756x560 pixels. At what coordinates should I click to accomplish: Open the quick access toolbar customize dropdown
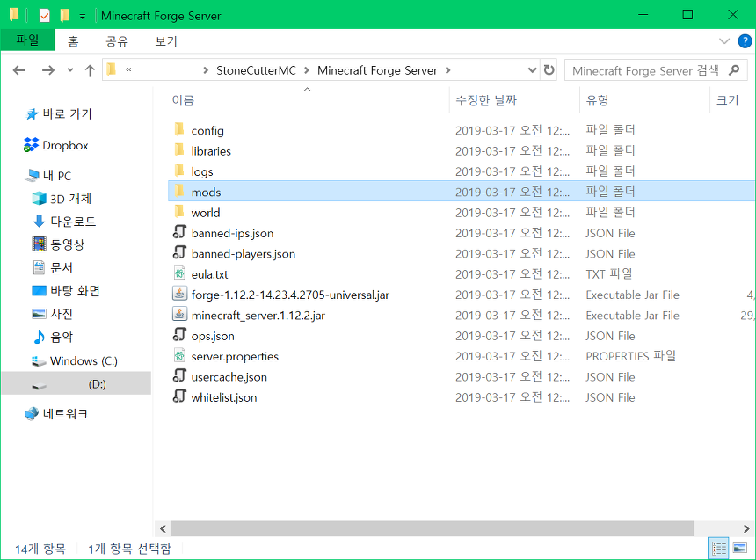(83, 17)
